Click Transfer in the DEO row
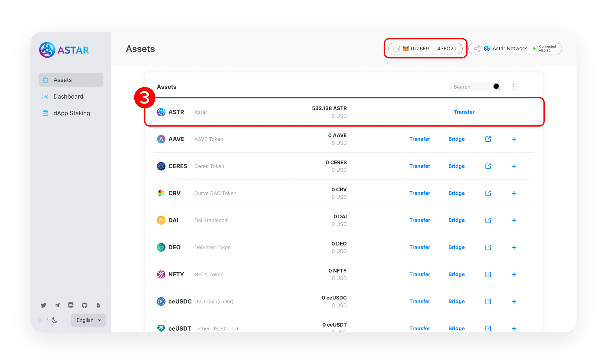607x364 pixels. click(x=420, y=247)
